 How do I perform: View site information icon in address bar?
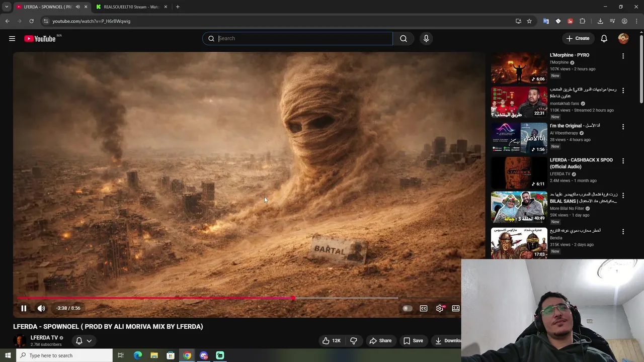point(46,21)
